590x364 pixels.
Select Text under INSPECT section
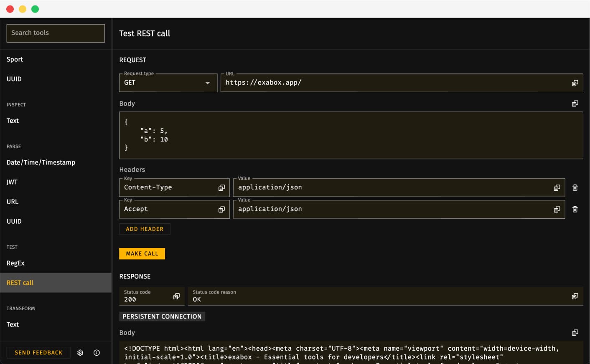pos(56,121)
